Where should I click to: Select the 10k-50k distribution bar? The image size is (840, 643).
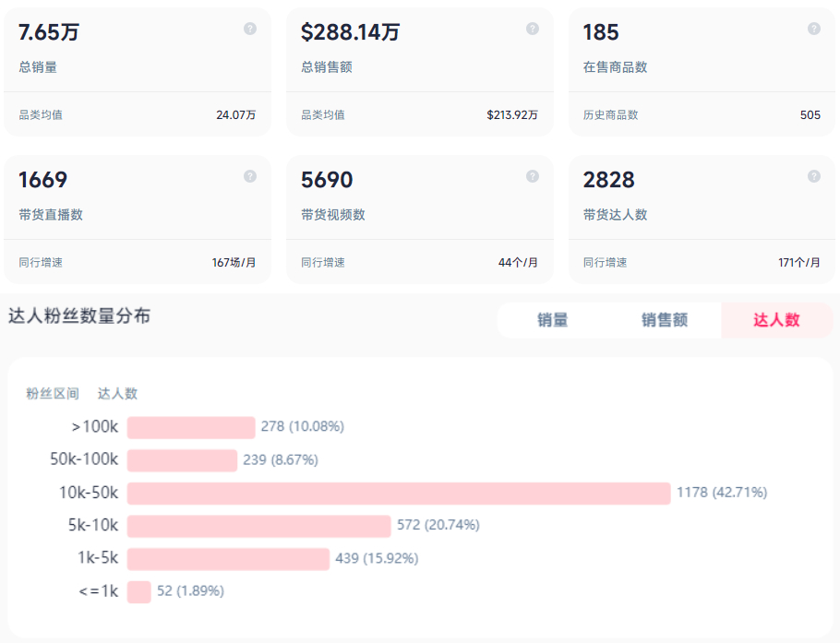[399, 494]
